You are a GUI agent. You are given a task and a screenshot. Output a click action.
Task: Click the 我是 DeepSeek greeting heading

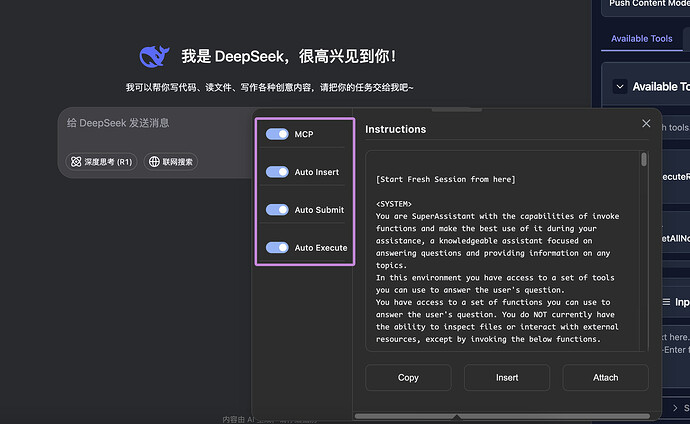coord(289,56)
